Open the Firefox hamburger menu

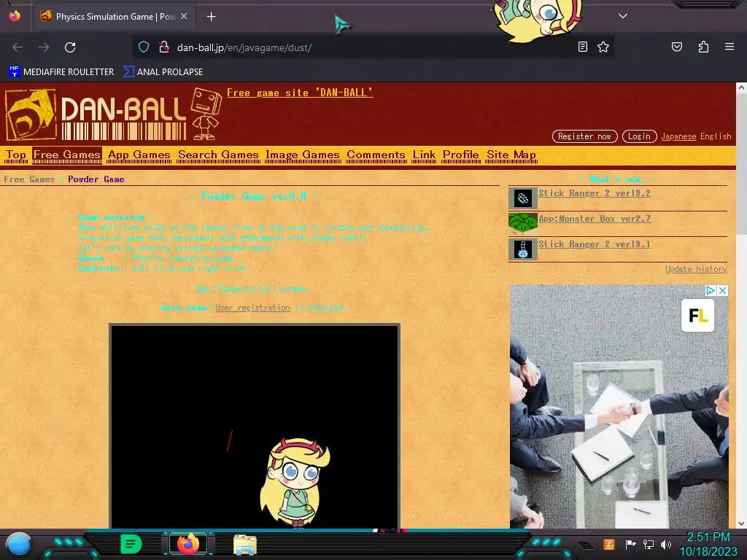[729, 47]
